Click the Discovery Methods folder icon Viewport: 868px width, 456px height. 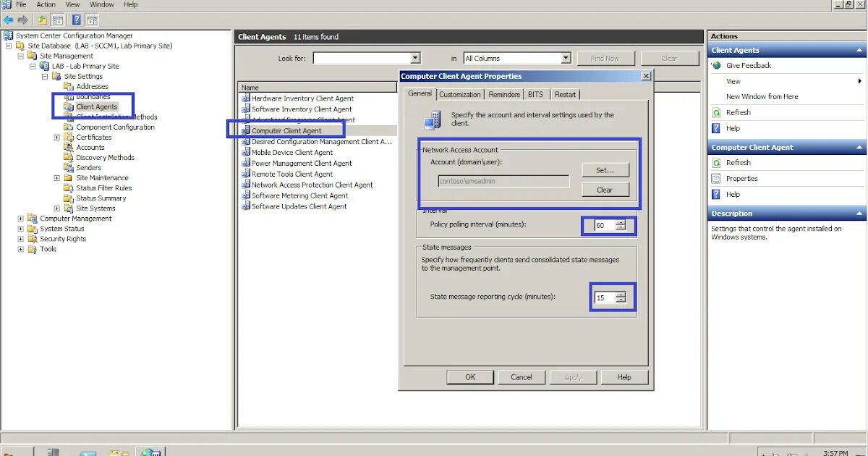point(69,157)
